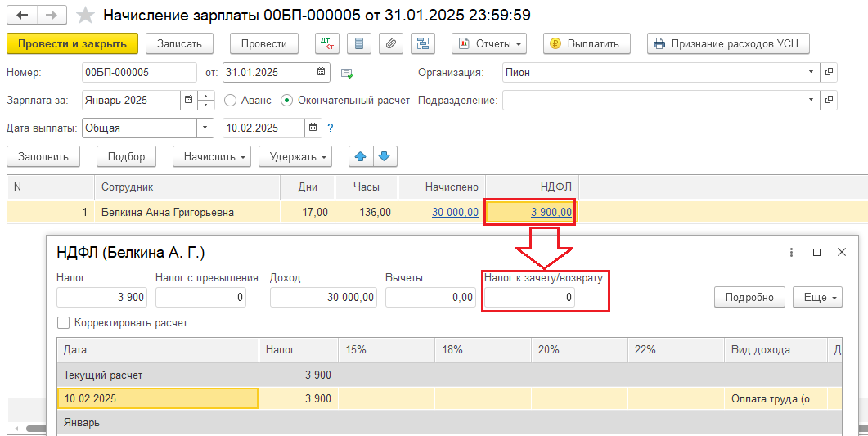Expand Организация dropdown list
Screen dimensions: 868x436
click(x=811, y=72)
